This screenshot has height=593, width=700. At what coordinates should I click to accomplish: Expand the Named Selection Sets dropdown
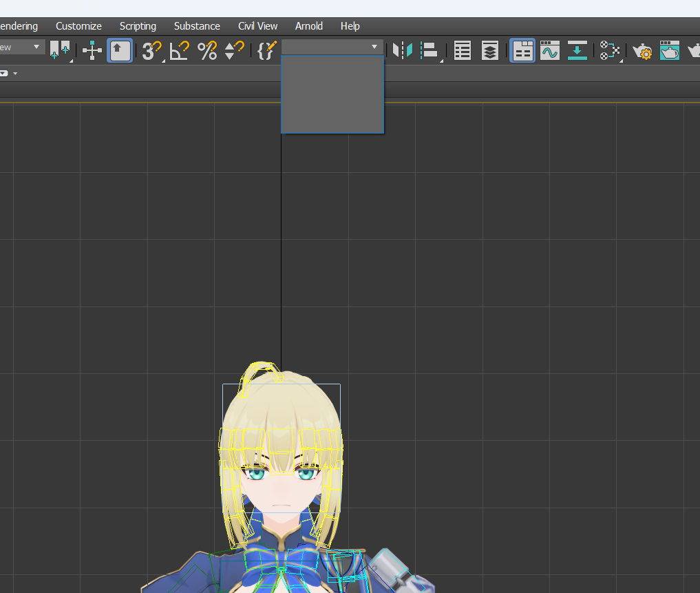[374, 47]
